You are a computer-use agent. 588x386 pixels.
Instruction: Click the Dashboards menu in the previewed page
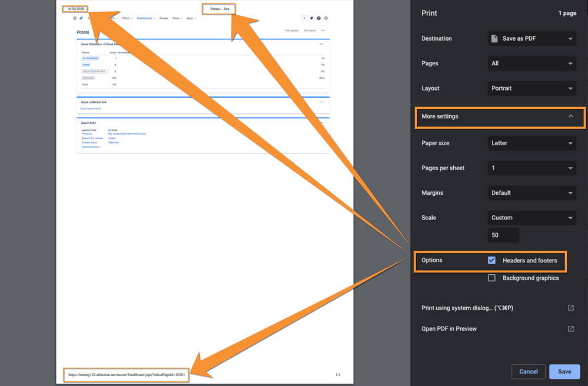pyautogui.click(x=146, y=18)
